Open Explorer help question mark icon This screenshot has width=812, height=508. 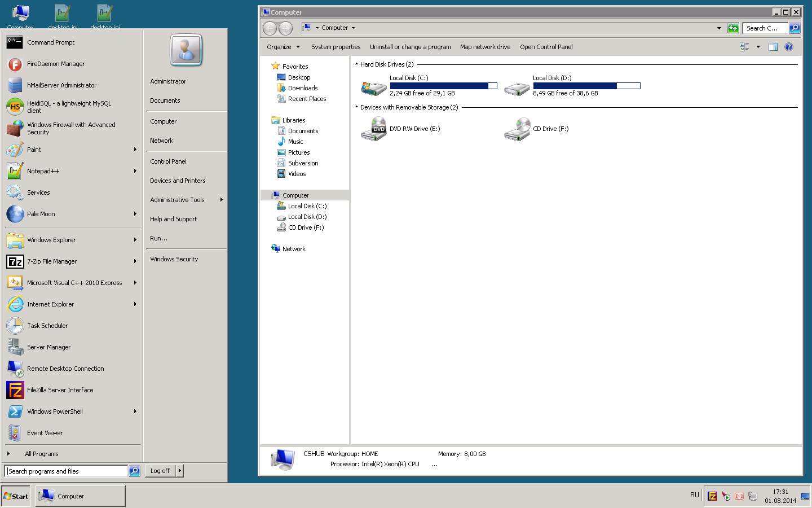coord(789,47)
